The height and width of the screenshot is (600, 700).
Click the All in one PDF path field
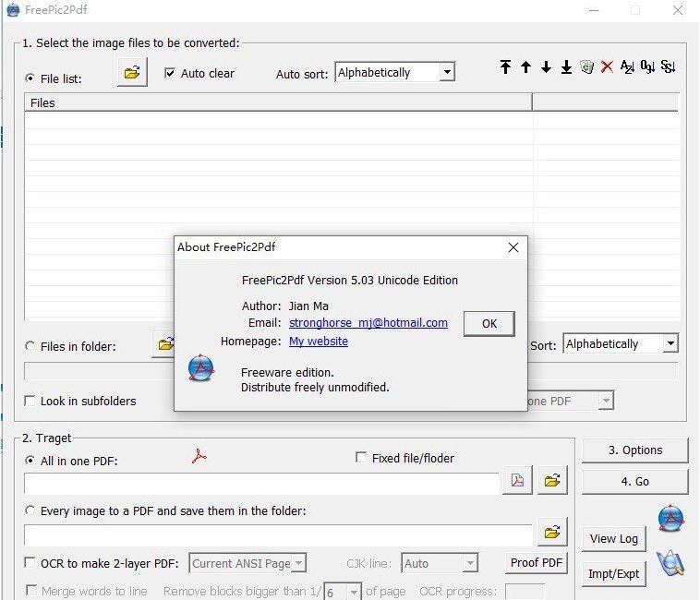point(261,484)
